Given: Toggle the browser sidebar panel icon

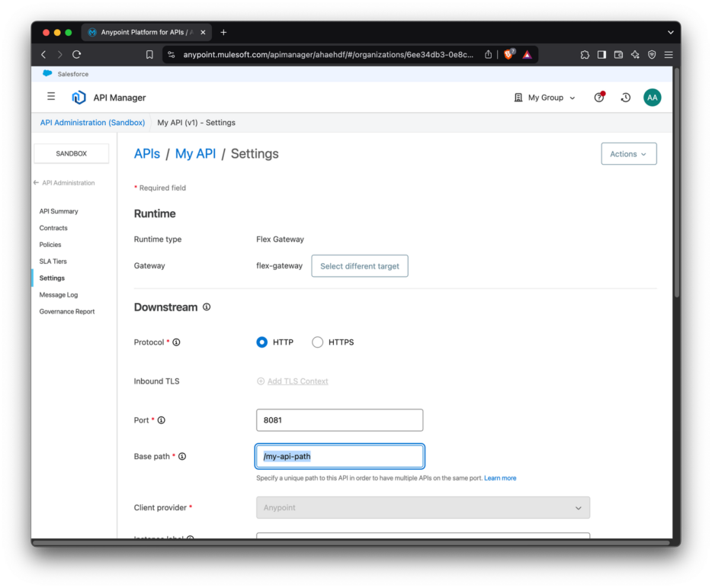Looking at the screenshot, I should pyautogui.click(x=601, y=54).
